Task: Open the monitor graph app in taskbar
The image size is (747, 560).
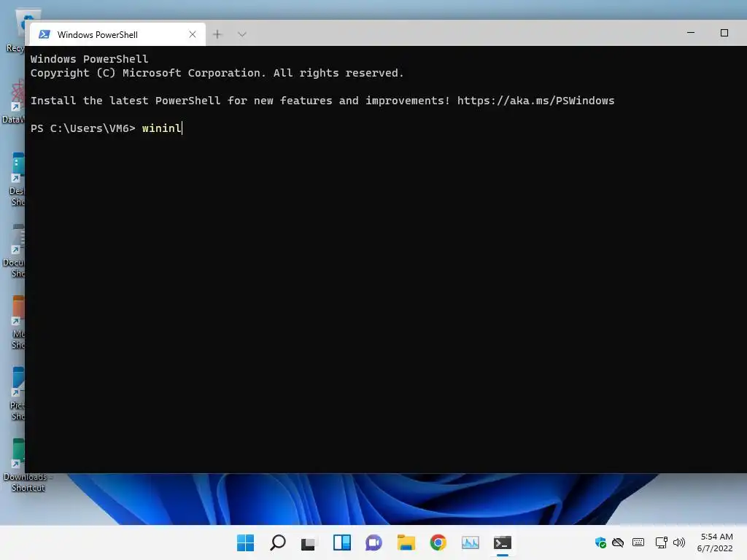Action: (471, 542)
